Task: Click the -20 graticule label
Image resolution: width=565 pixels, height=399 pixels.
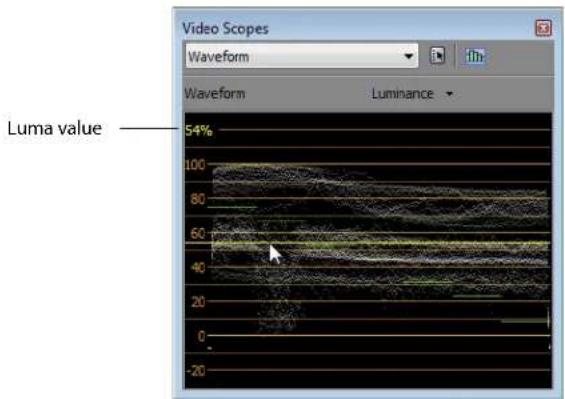Action: [x=196, y=370]
